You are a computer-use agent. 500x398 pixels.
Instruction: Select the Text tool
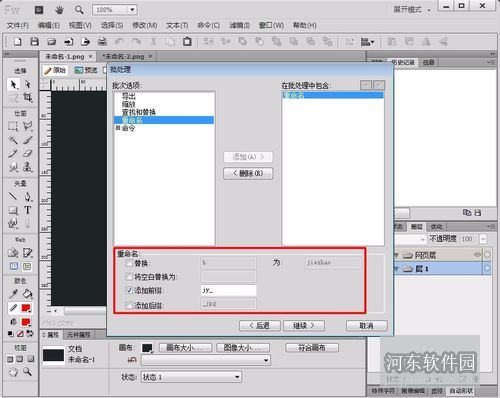(28, 210)
